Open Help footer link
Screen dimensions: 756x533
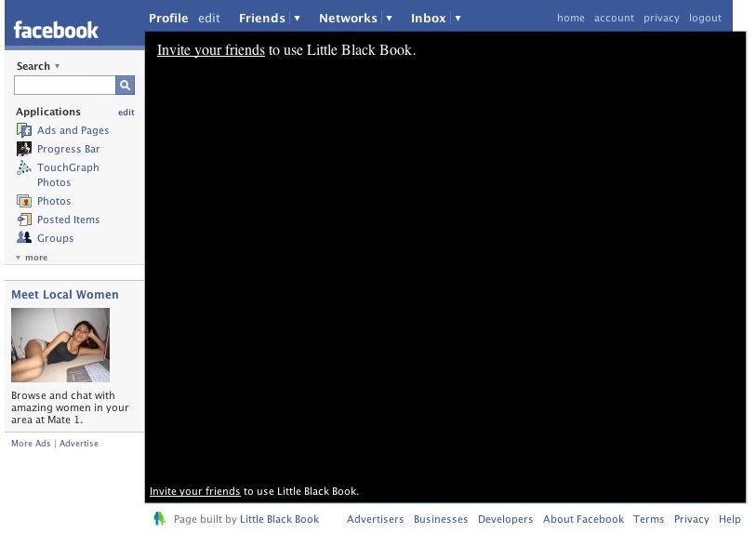(729, 519)
